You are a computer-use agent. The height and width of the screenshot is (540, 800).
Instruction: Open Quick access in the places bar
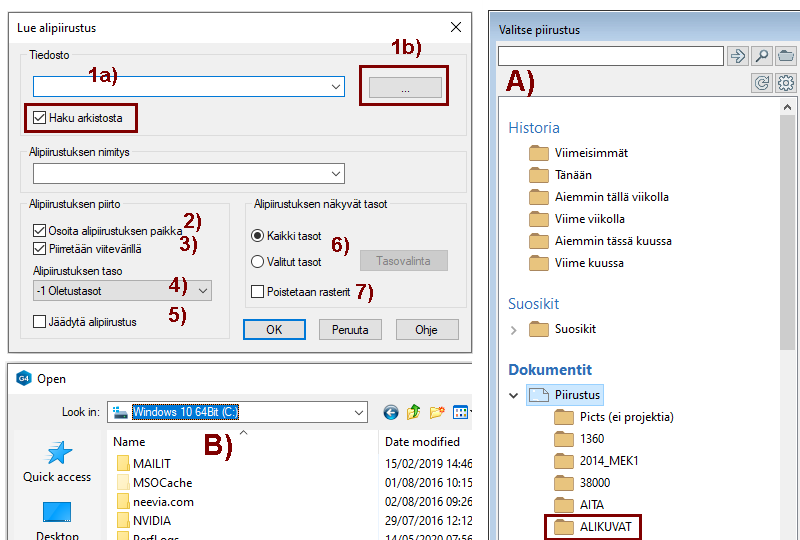(57, 460)
